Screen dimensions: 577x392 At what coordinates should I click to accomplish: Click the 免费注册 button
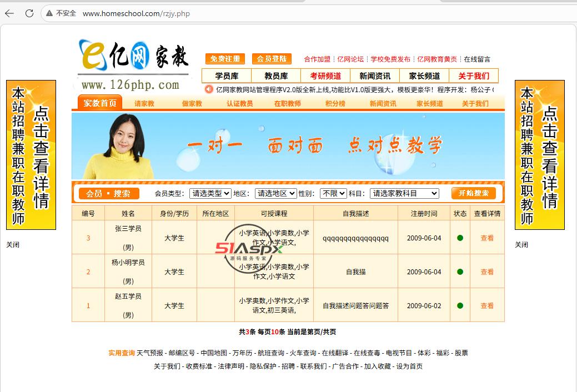[225, 59]
